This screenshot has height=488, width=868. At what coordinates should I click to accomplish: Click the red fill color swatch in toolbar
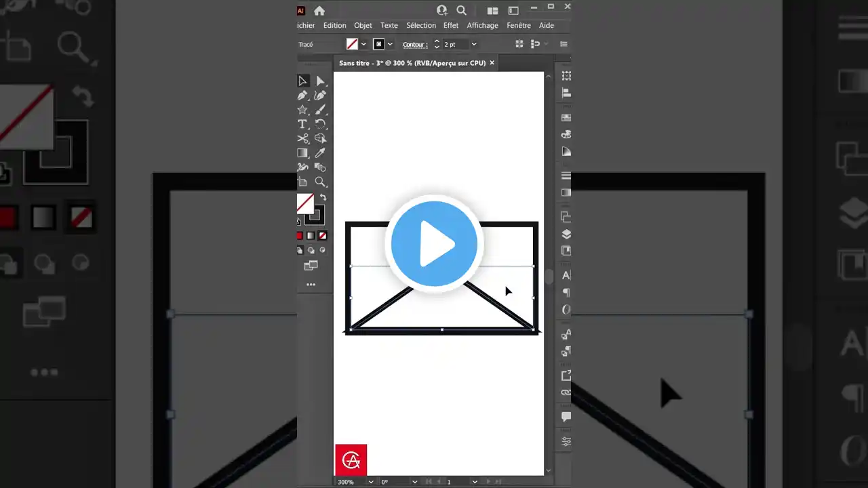(x=298, y=235)
